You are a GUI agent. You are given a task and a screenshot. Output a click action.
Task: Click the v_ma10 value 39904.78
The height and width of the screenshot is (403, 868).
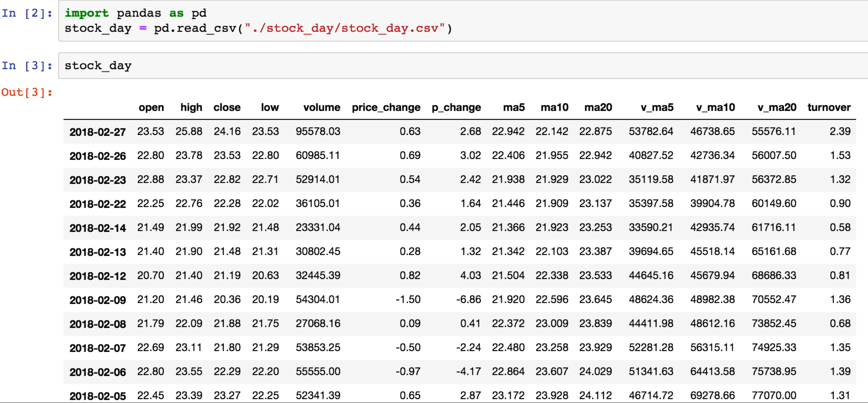(x=713, y=203)
